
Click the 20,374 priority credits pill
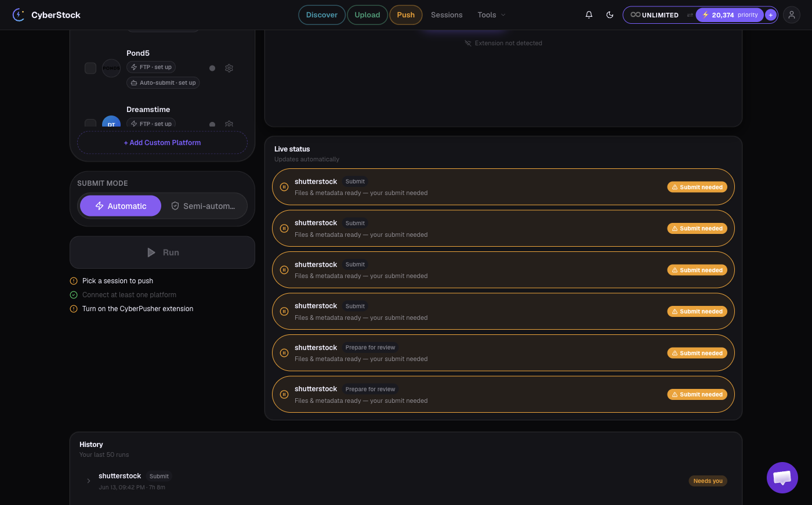click(x=730, y=15)
